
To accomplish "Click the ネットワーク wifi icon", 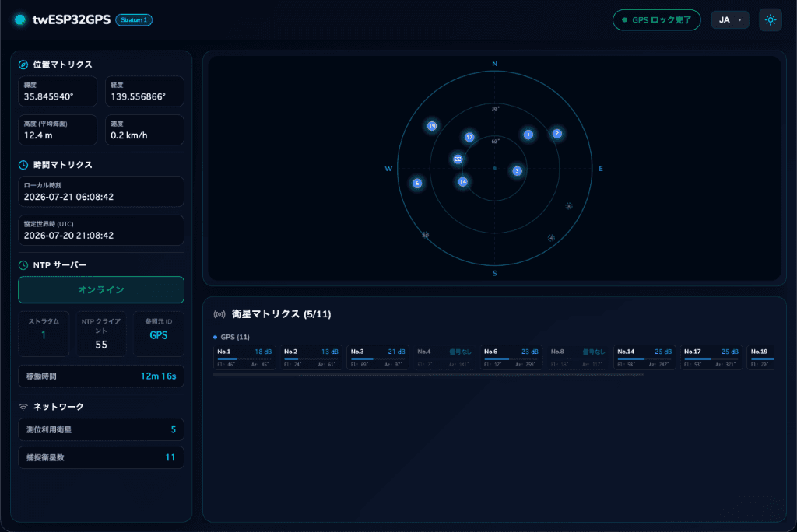I will tap(23, 407).
